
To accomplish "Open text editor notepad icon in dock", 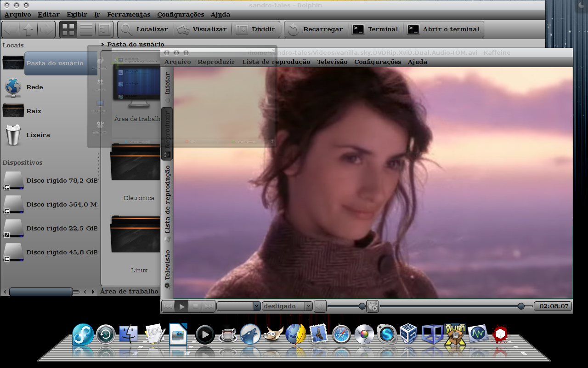I will pyautogui.click(x=155, y=333).
